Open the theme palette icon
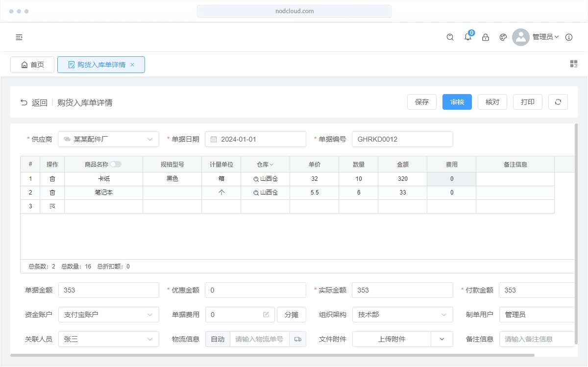Image resolution: width=588 pixels, height=367 pixels. point(503,37)
